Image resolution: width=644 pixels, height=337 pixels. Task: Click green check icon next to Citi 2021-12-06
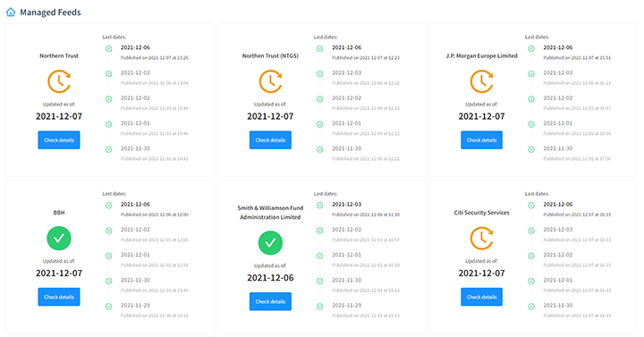531,206
